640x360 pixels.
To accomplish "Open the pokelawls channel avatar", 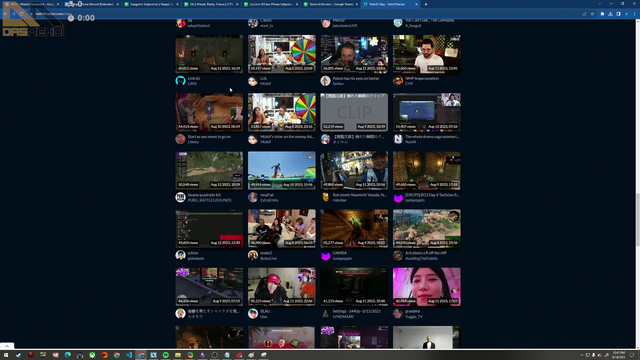I will pos(180,256).
